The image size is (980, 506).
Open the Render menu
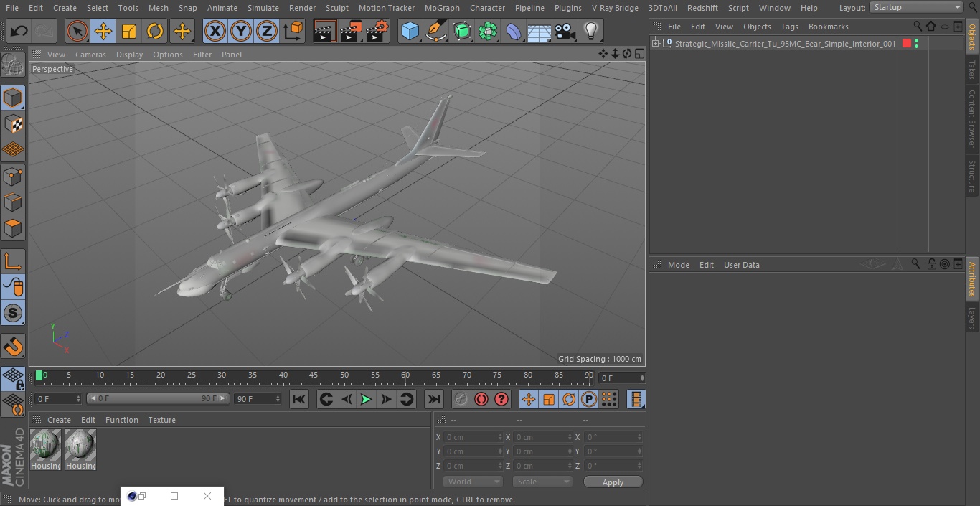(x=302, y=8)
